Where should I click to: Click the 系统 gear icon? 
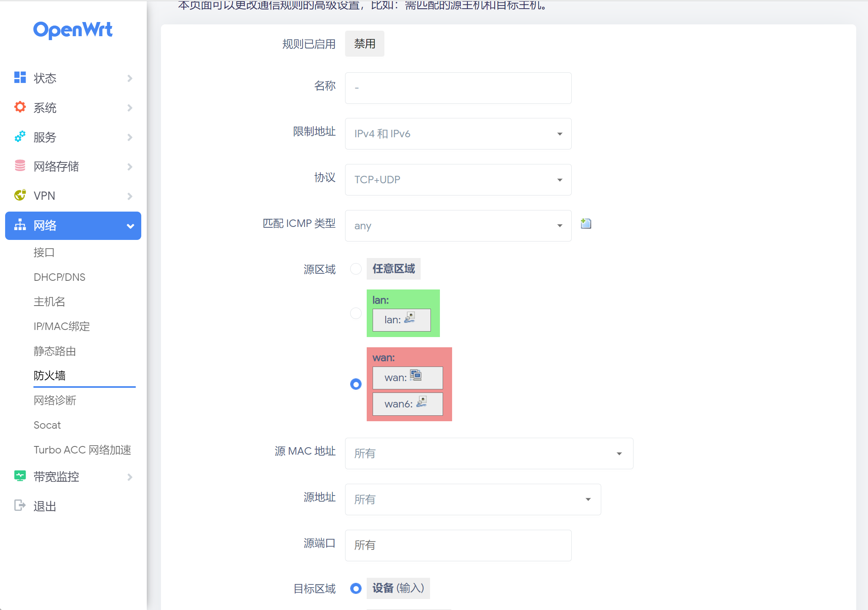(x=20, y=107)
